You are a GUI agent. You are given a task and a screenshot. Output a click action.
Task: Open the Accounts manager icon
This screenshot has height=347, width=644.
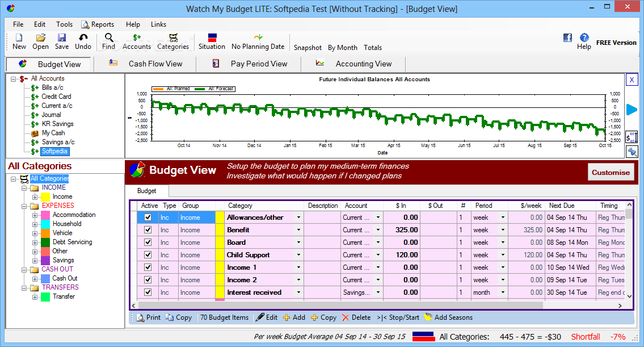137,41
